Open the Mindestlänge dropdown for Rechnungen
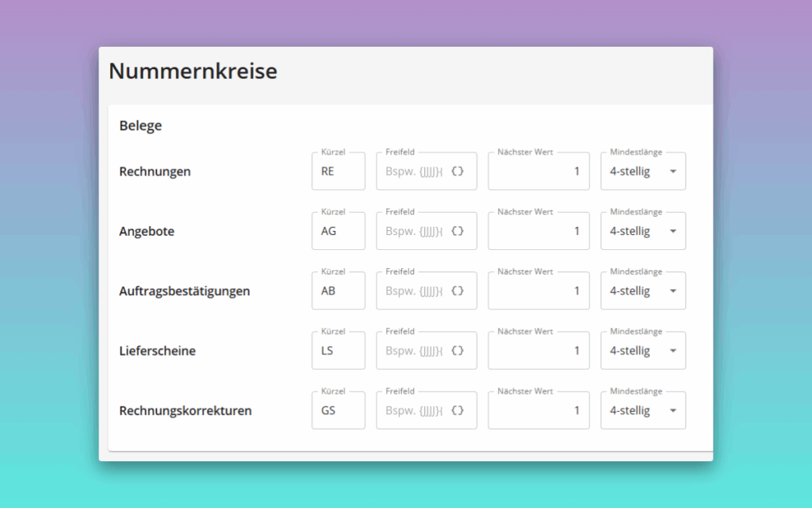Image resolution: width=812 pixels, height=508 pixels. 642,171
